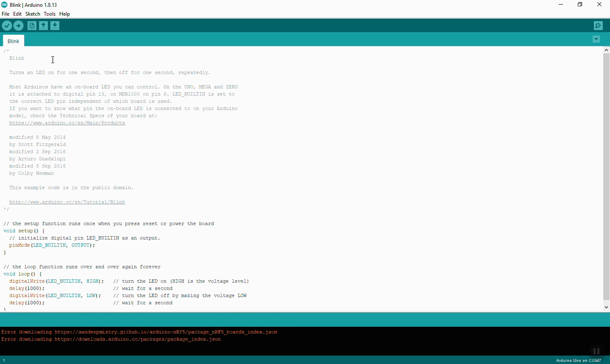Open a sketch with the up-arrow icon
Viewport: 610px width, 364px height.
(x=43, y=26)
